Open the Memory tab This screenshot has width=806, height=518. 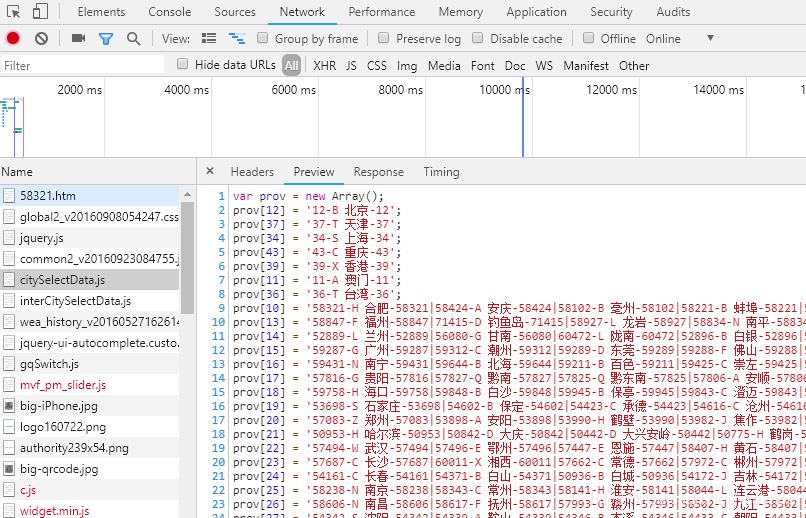(461, 12)
